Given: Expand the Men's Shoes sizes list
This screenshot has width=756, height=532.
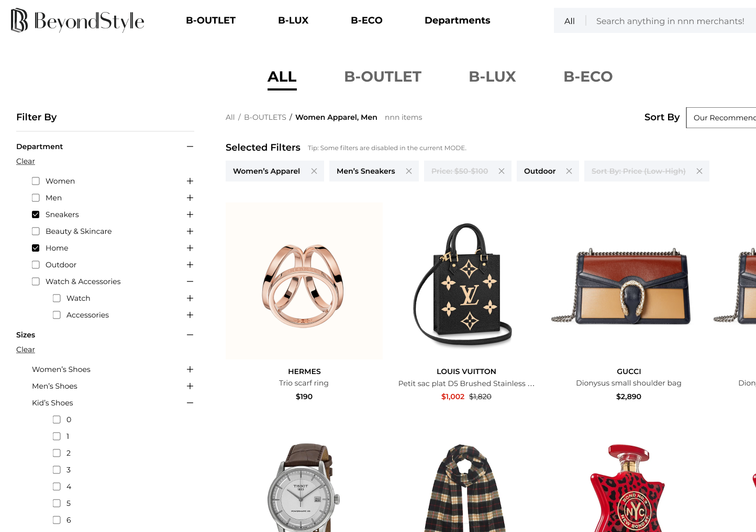Looking at the screenshot, I should (x=190, y=386).
